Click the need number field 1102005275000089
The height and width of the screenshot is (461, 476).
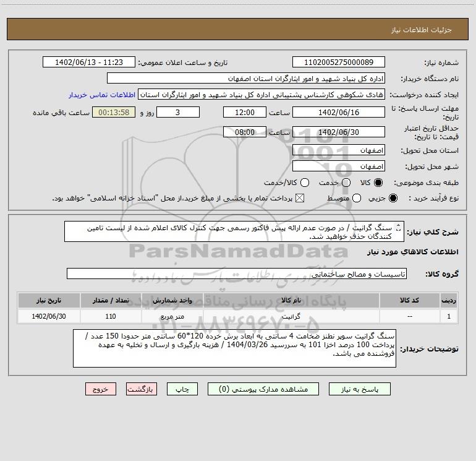click(x=339, y=62)
